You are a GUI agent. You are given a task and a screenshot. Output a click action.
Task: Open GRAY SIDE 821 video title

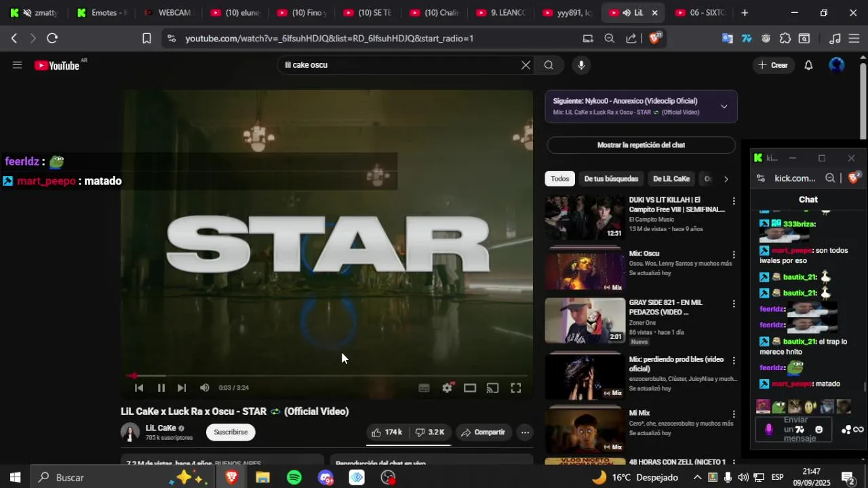tap(665, 307)
